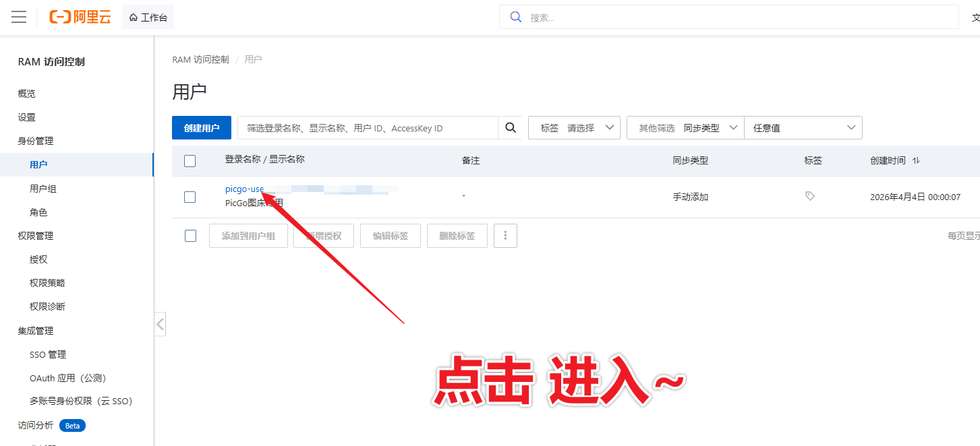980x446 pixels.
Task: Click the 添加到用户组 button
Action: (x=248, y=236)
